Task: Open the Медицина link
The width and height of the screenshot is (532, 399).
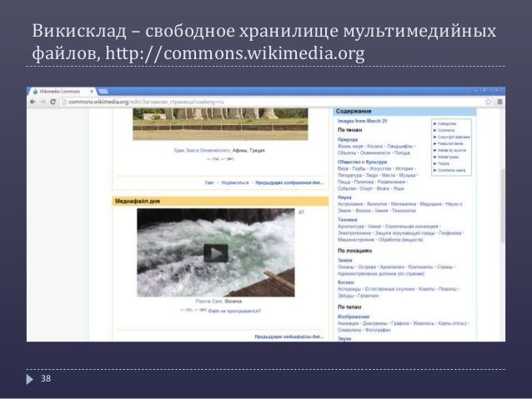Action: pos(431,204)
